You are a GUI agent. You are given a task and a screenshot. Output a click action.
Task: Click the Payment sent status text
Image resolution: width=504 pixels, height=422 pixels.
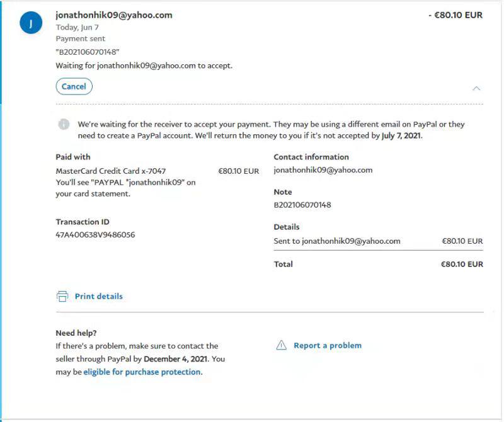coord(80,39)
